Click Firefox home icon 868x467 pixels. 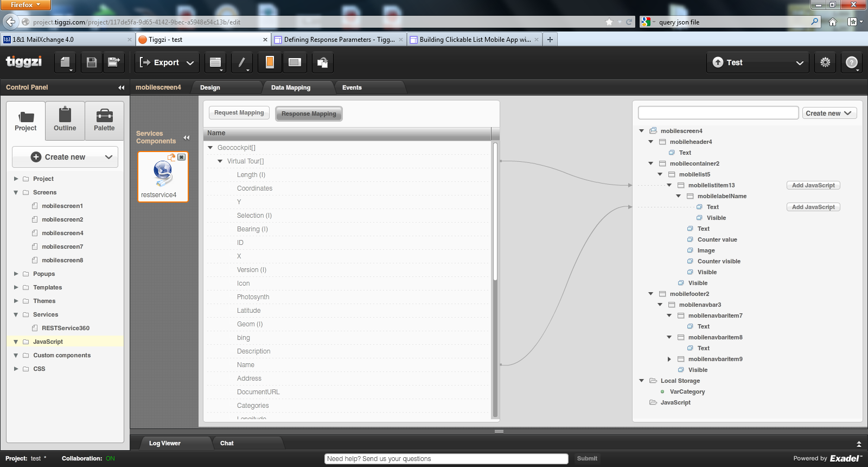coord(833,22)
